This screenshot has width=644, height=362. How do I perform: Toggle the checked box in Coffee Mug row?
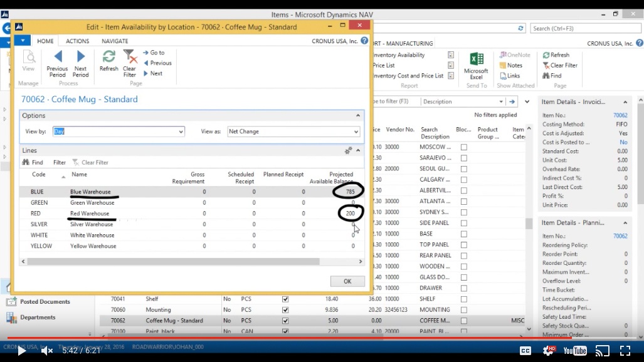285,321
